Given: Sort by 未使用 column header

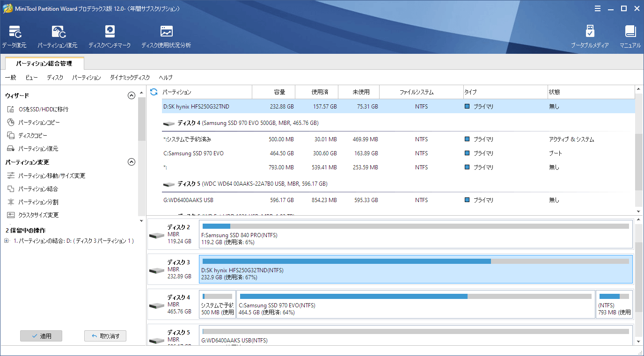Looking at the screenshot, I should tap(359, 92).
